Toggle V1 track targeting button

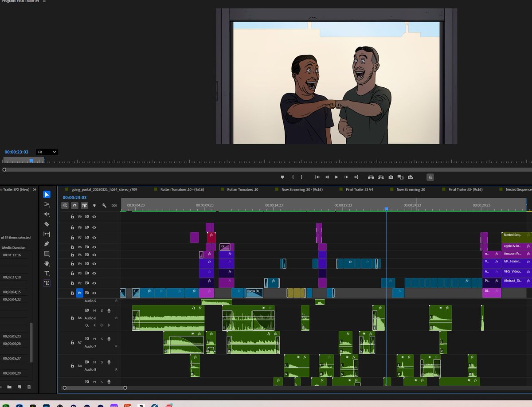click(x=80, y=293)
